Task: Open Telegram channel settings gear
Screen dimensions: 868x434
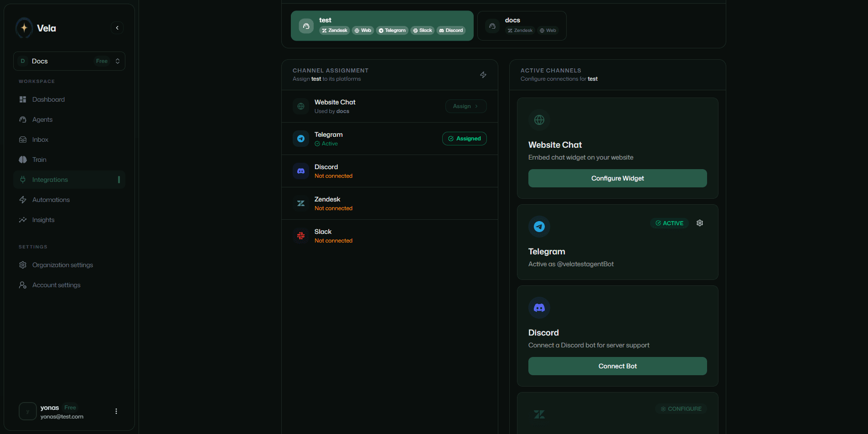Action: pos(700,223)
